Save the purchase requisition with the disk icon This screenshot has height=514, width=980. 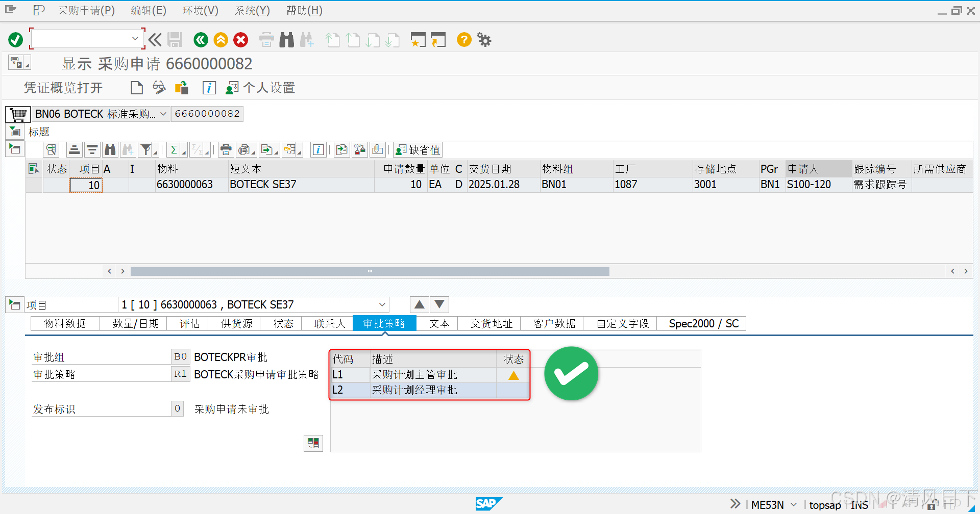click(x=175, y=40)
